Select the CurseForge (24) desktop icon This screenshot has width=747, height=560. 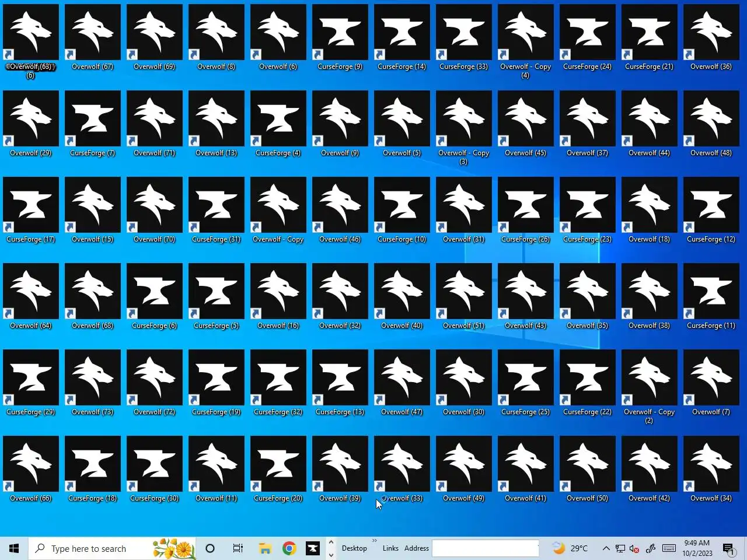(588, 38)
